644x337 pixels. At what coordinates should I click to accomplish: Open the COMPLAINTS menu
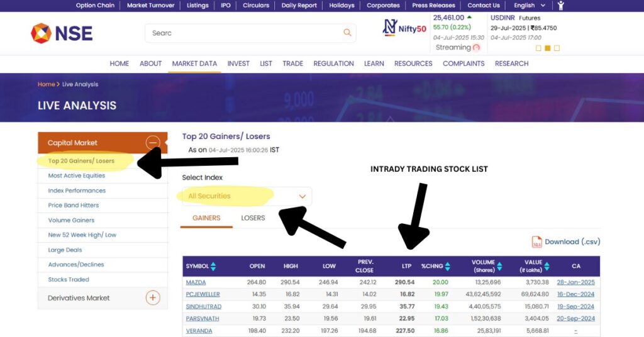464,64
